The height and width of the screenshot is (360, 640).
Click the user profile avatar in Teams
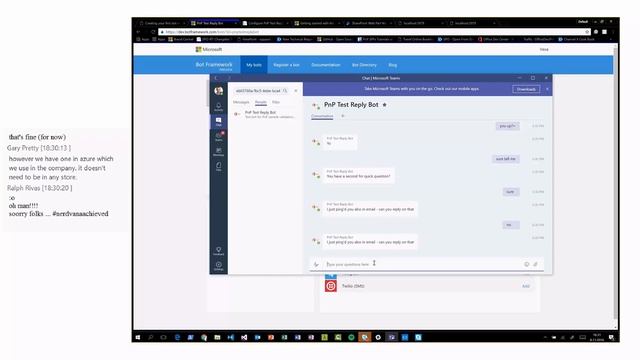click(x=219, y=91)
